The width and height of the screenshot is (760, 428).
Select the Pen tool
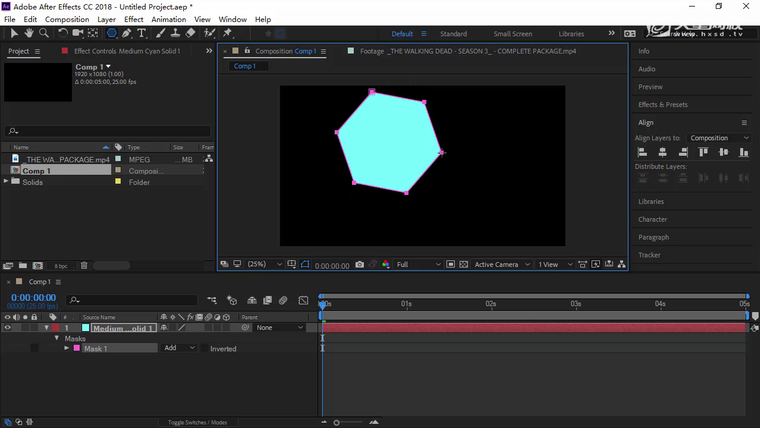(127, 33)
